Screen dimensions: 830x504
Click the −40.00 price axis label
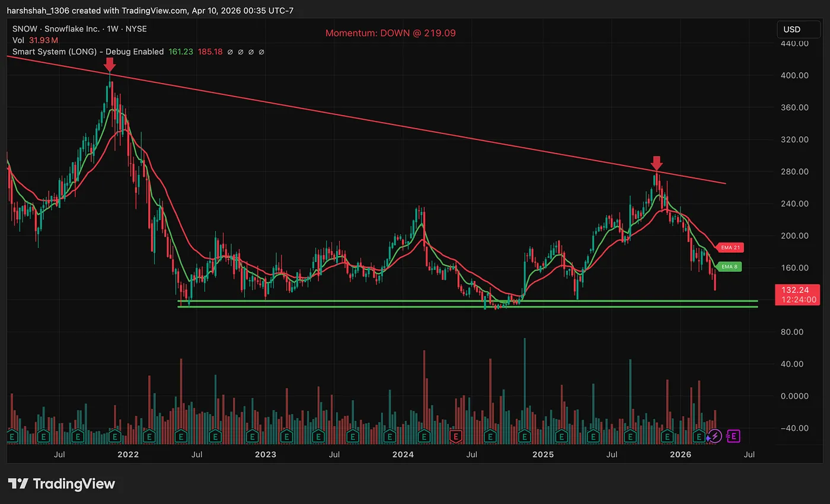point(795,428)
